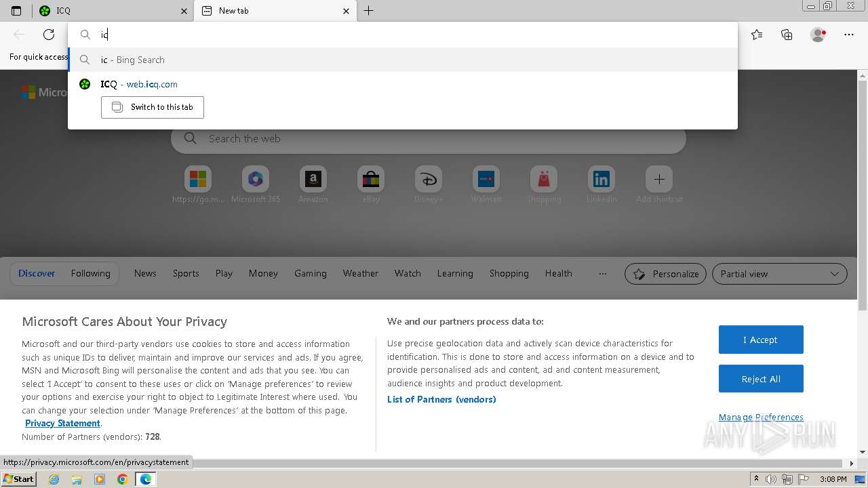868x488 pixels.
Task: Open File Explorer from taskbar
Action: point(77,479)
